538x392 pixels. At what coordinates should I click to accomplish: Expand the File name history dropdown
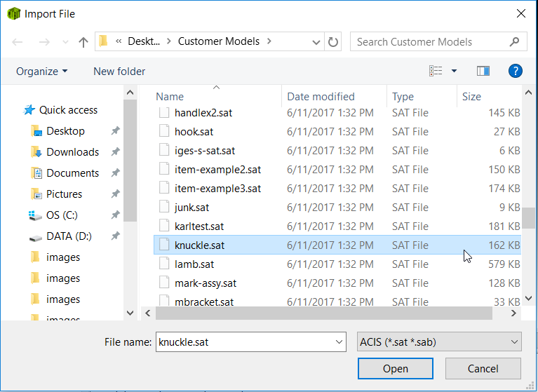click(x=339, y=342)
